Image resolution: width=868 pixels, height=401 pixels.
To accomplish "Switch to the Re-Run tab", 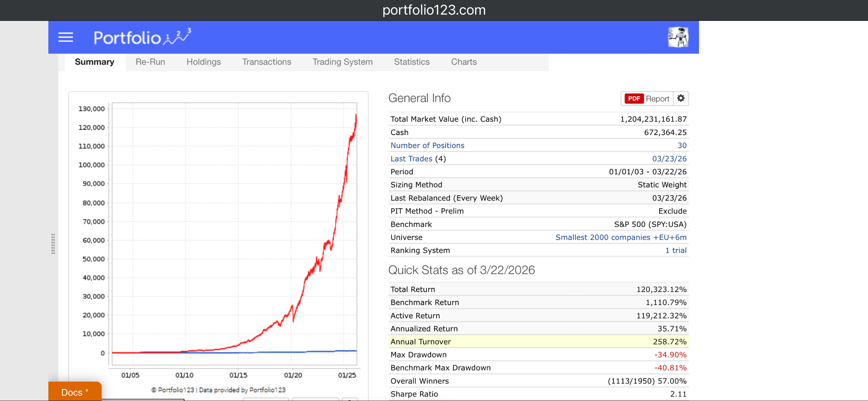I will pyautogui.click(x=150, y=62).
